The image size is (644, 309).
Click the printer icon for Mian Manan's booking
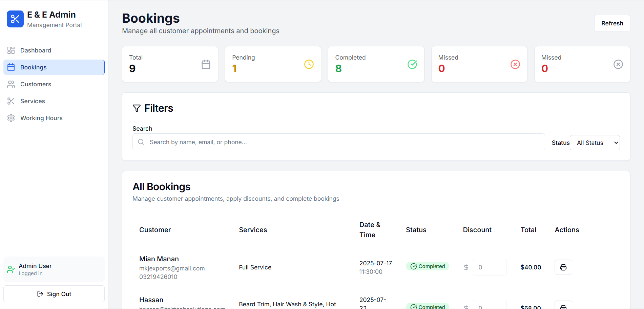pyautogui.click(x=563, y=267)
